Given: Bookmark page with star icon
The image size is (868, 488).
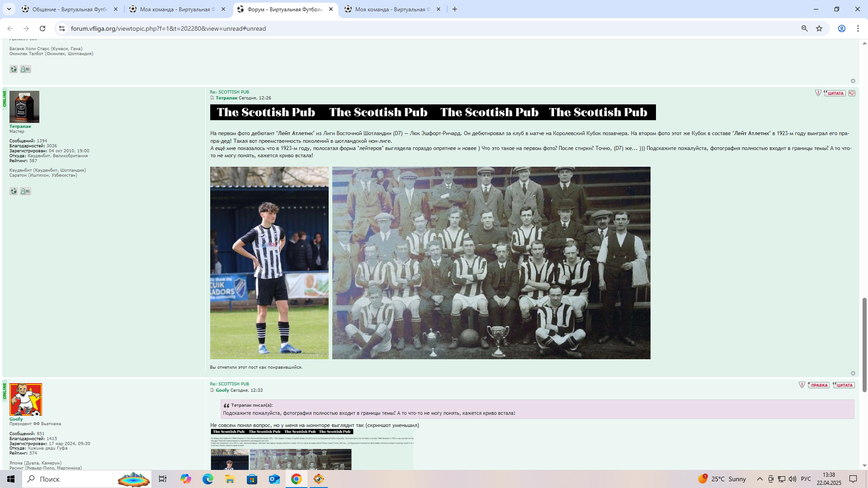Looking at the screenshot, I should click(819, 28).
